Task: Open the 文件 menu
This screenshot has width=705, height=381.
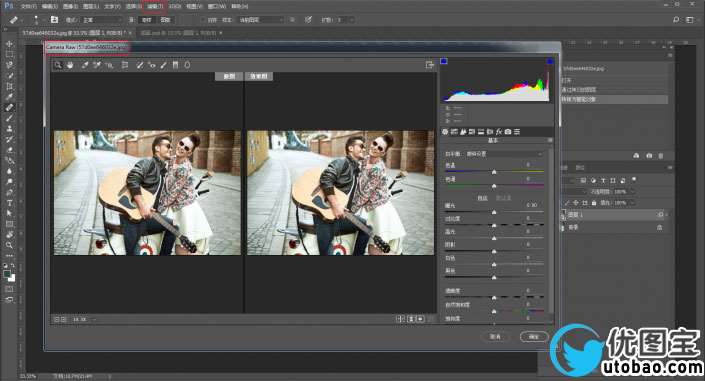Action: [x=28, y=6]
